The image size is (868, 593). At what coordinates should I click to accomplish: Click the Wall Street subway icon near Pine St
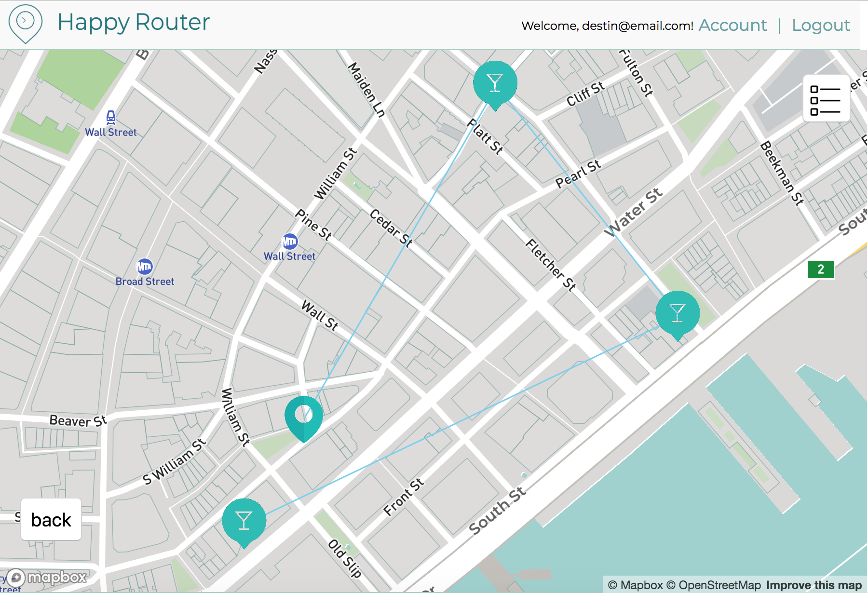point(290,242)
